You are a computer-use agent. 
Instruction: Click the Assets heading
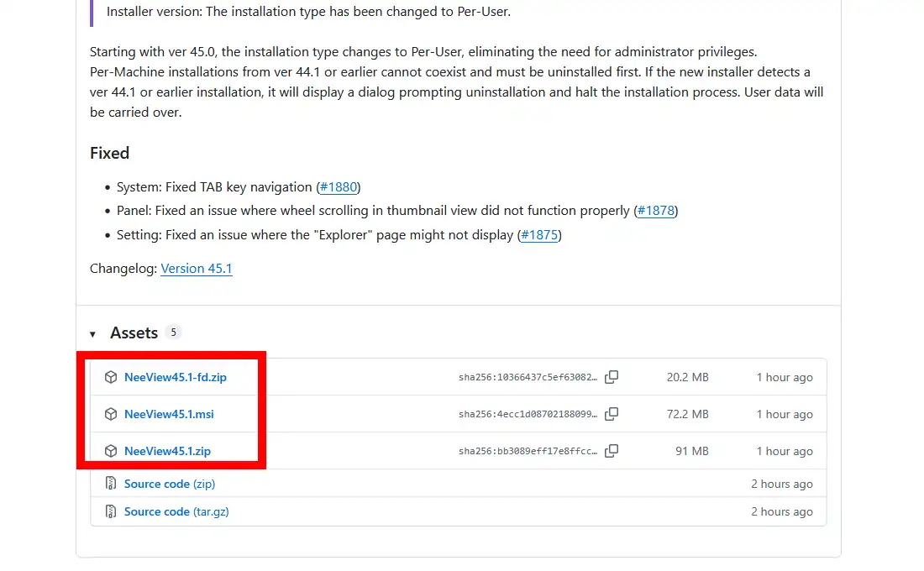(134, 333)
